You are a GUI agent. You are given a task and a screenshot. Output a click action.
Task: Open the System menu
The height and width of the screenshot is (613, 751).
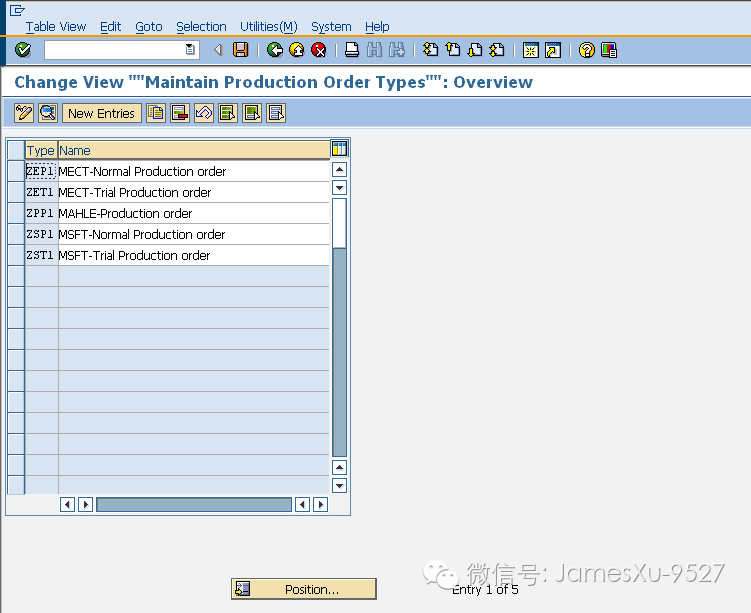[x=331, y=27]
